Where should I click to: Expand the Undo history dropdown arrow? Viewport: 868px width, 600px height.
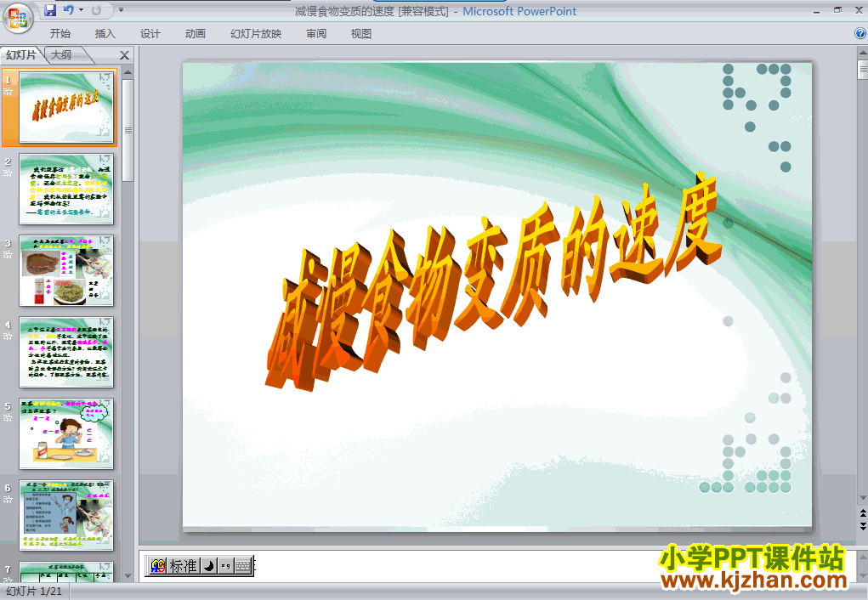82,10
